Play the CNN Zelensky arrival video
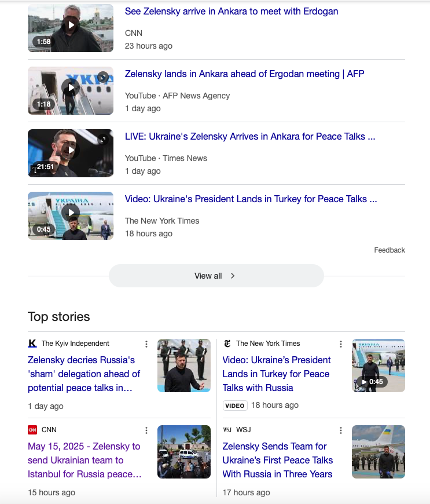430x504 pixels. coord(71,25)
